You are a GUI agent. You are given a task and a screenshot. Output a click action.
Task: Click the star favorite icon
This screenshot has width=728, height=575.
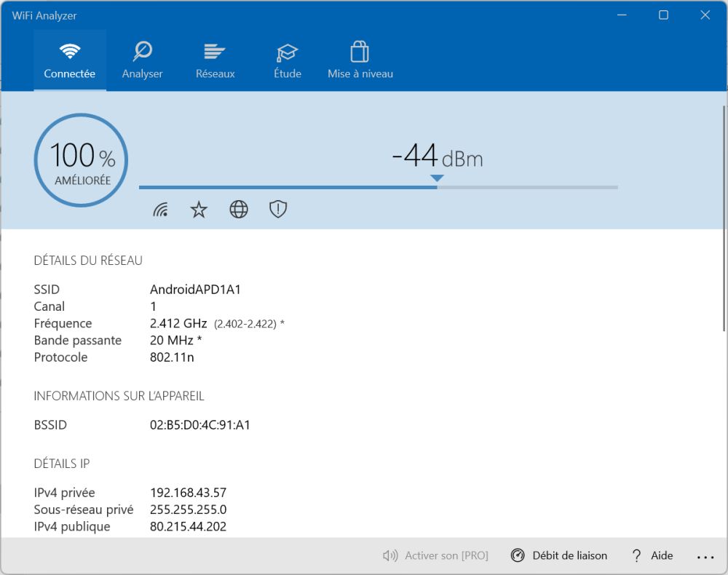199,210
